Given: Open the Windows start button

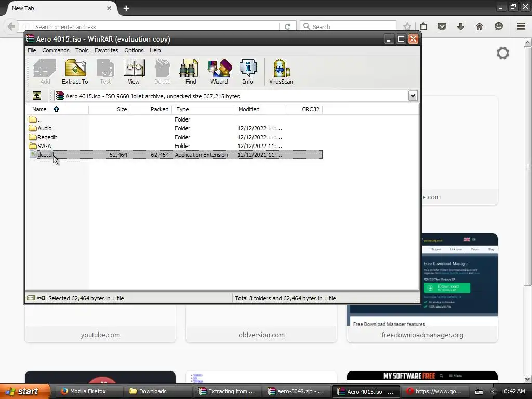Looking at the screenshot, I should 25,391.
